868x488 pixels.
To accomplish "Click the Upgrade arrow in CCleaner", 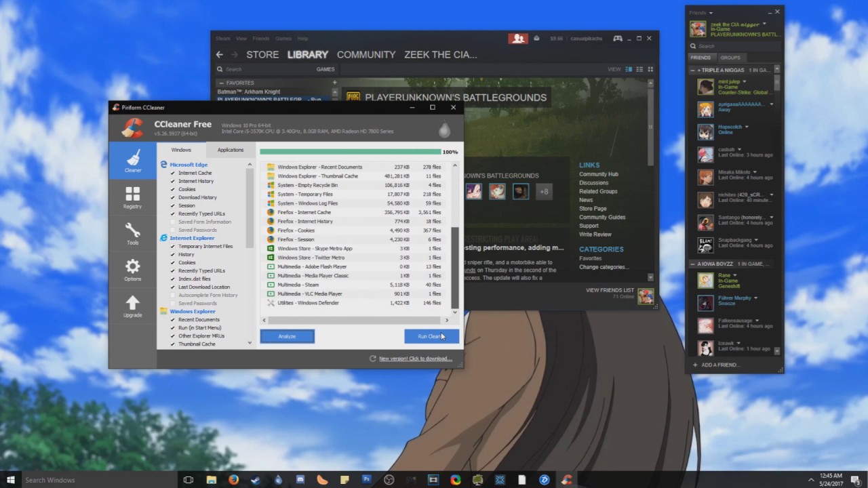I will click(133, 306).
